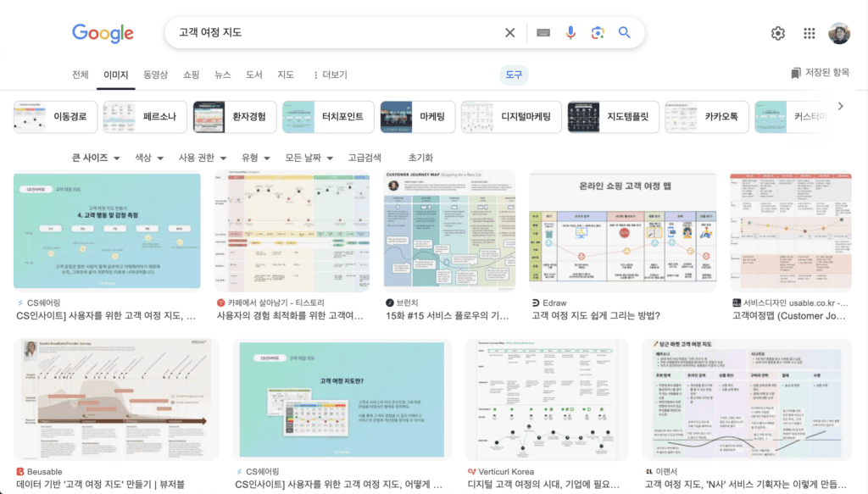
Task: Switch to 쇼핑 tab
Action: point(191,75)
